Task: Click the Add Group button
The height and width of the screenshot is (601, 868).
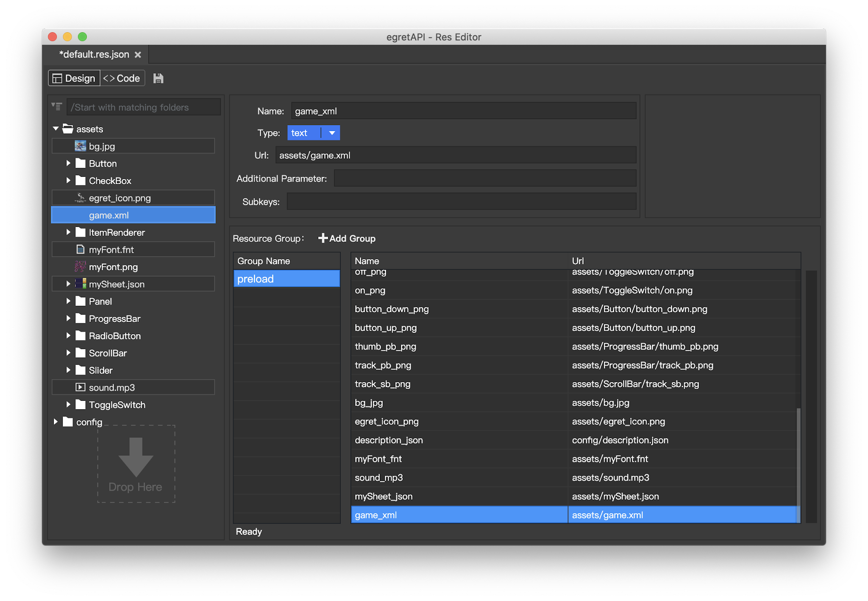Action: [x=346, y=238]
